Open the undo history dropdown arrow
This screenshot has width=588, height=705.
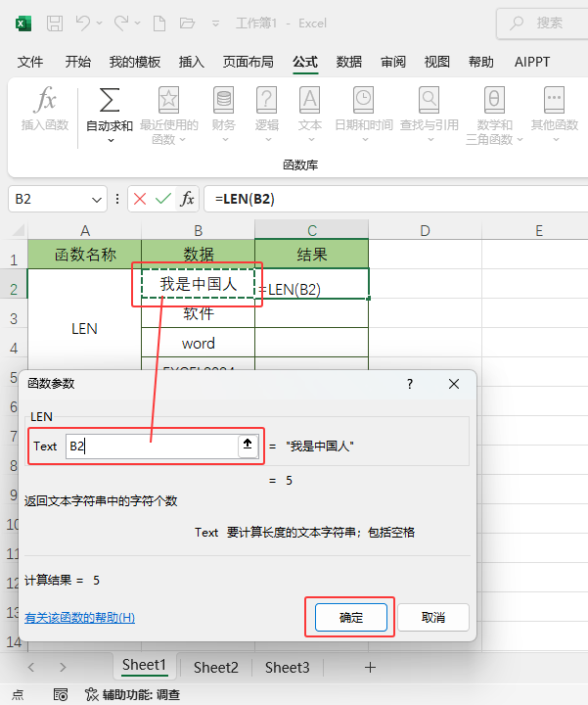click(x=99, y=23)
